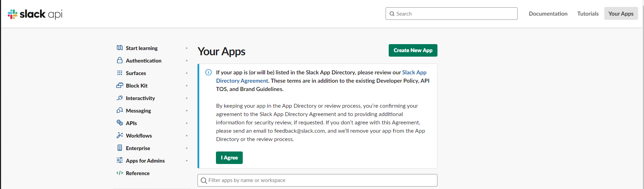Open the Tutorials menu item

[588, 14]
